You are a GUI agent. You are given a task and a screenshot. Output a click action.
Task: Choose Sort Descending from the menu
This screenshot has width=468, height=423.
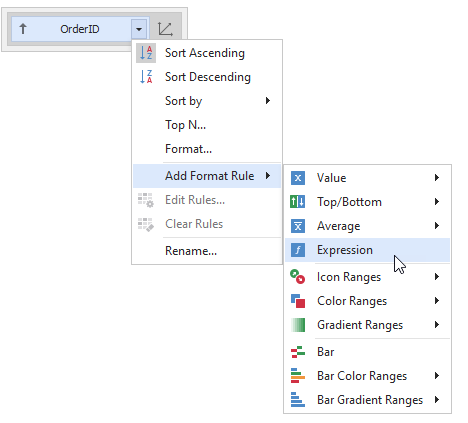[x=207, y=77]
